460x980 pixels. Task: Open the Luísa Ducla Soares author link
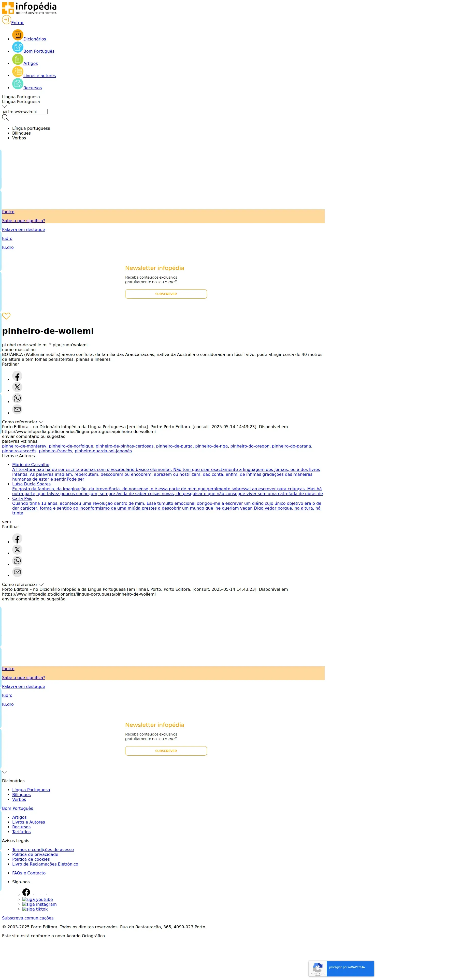click(31, 484)
